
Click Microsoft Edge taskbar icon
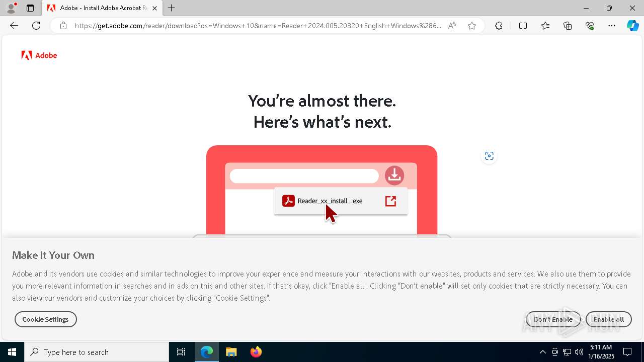click(x=207, y=352)
